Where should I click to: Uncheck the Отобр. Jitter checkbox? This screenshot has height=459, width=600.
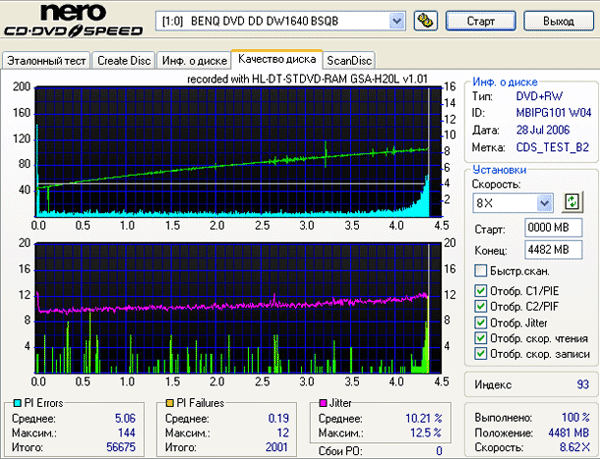481,322
